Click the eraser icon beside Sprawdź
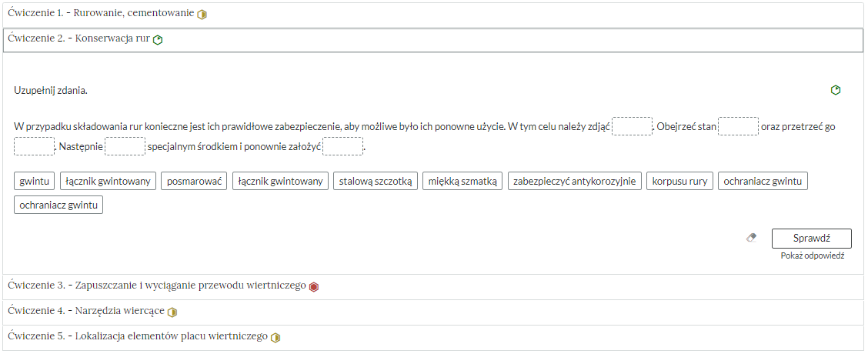Image resolution: width=868 pixels, height=354 pixels. [x=752, y=239]
